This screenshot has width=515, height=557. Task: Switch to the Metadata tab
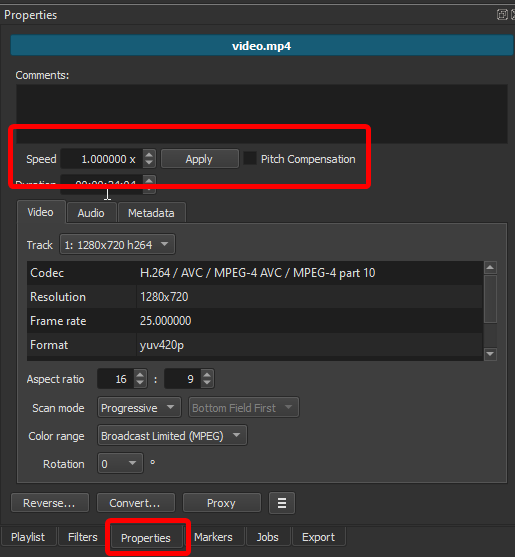pos(151,213)
